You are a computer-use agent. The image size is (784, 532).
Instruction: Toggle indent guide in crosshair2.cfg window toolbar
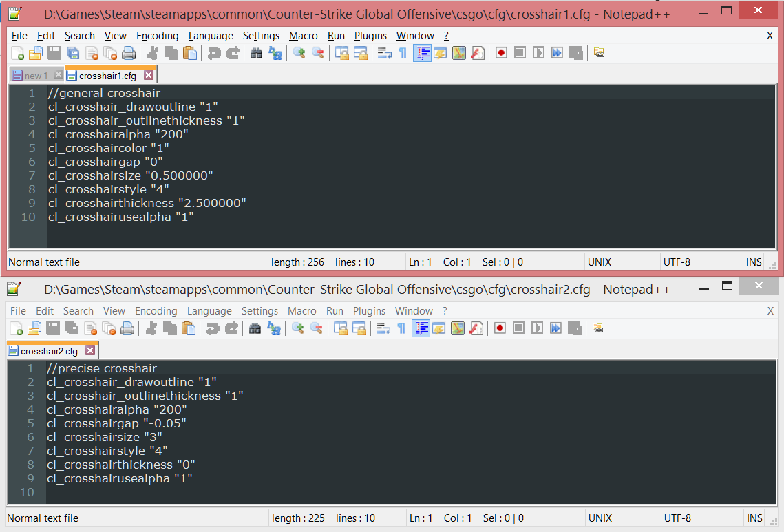(x=421, y=328)
